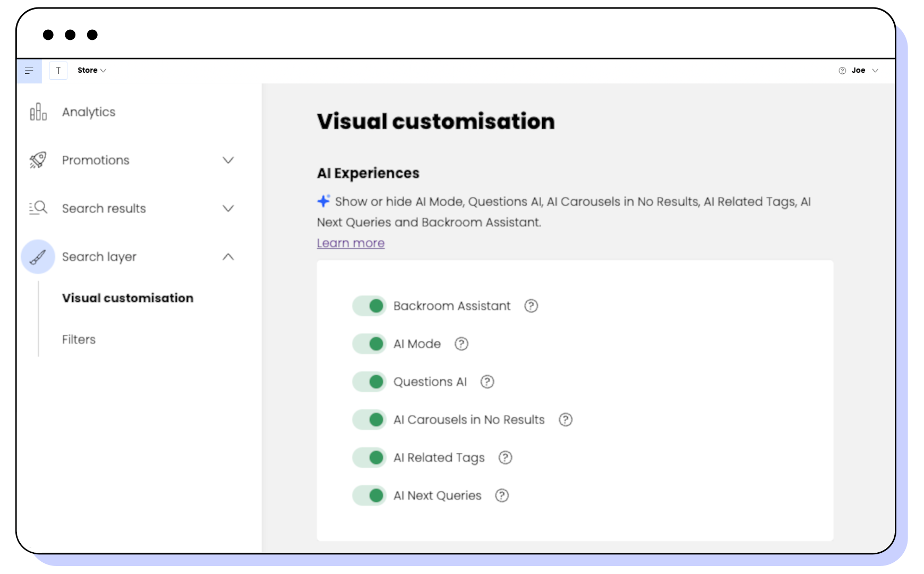
Task: Show help for AI Related Tags
Action: 505,458
